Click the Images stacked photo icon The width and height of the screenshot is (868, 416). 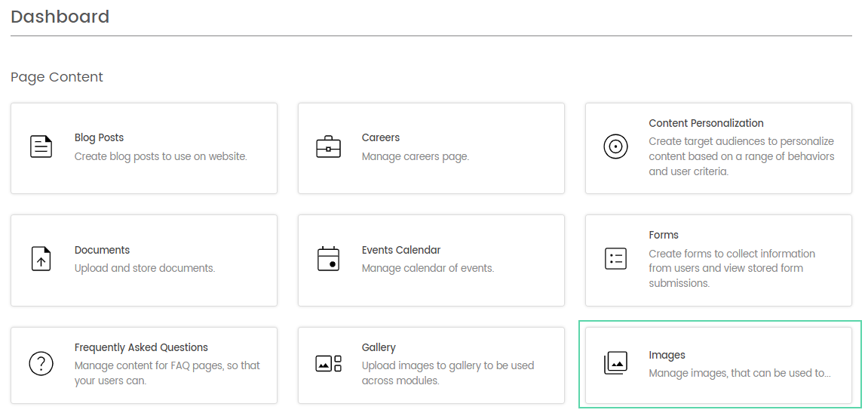point(615,364)
